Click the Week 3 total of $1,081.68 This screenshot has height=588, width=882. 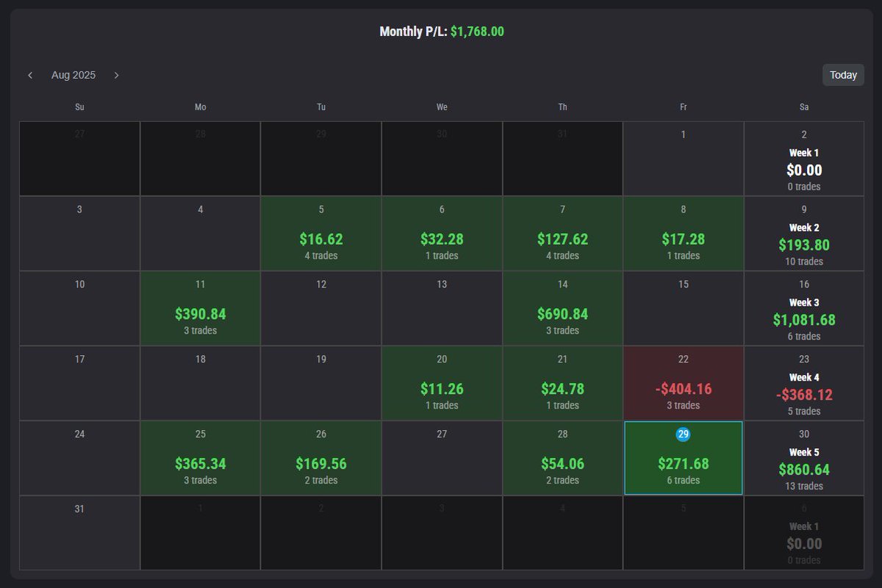tap(804, 308)
